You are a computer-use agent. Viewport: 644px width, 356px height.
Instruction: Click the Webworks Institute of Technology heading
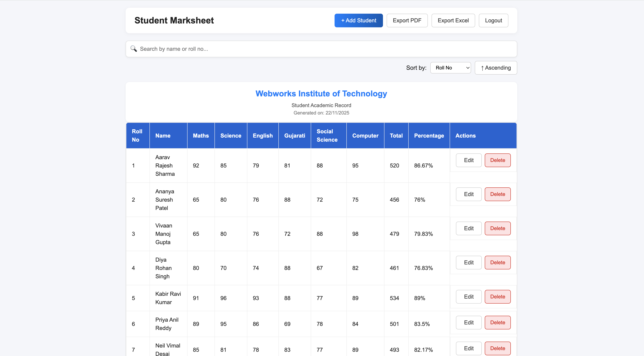click(321, 93)
